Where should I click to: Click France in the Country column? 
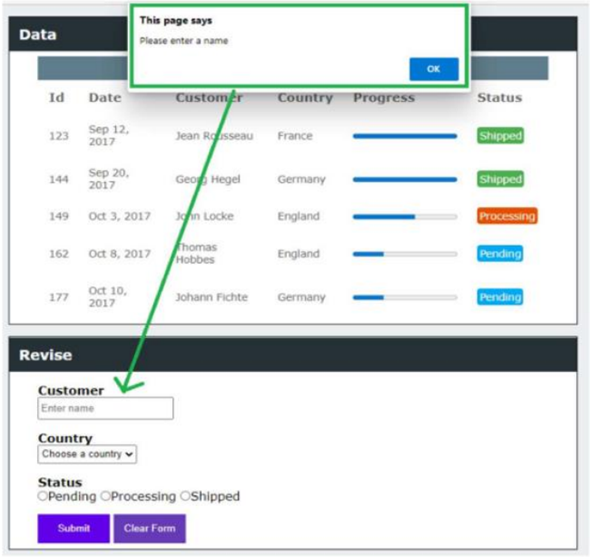click(x=295, y=136)
